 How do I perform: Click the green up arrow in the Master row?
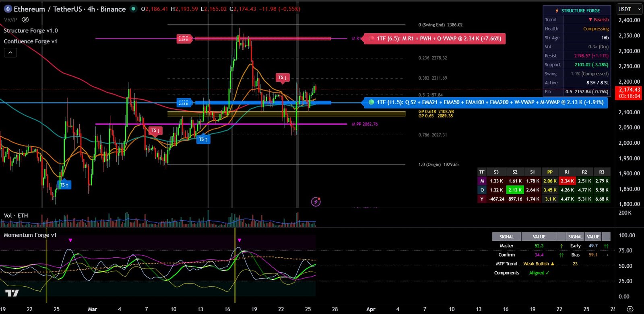[561, 246]
